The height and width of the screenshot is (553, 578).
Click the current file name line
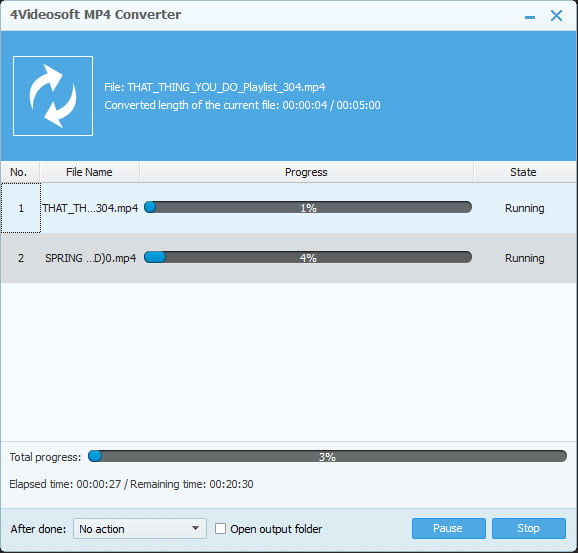pos(215,87)
